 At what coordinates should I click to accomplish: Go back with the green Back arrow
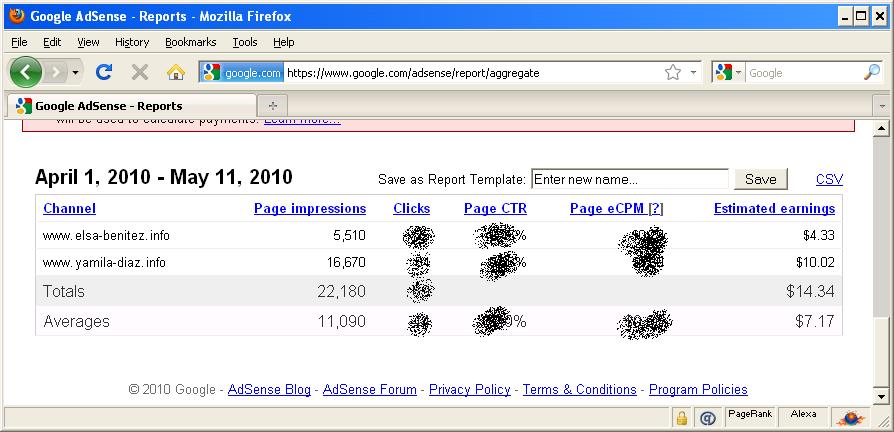coord(26,72)
